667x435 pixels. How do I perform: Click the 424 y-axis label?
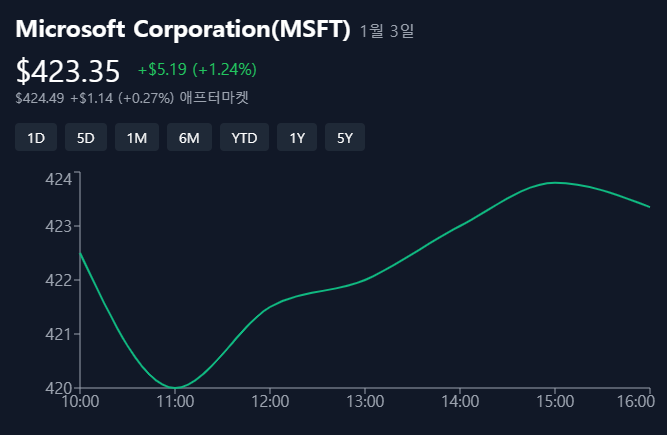point(58,179)
